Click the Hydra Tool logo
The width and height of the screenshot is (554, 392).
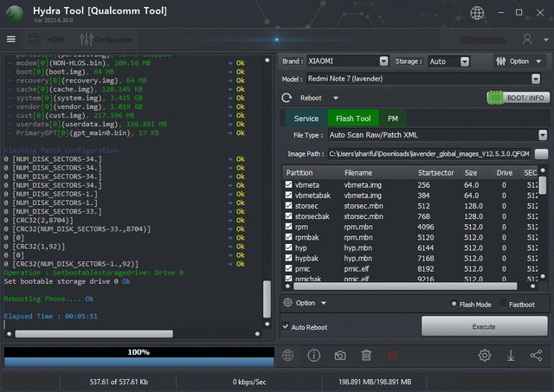tap(15, 14)
